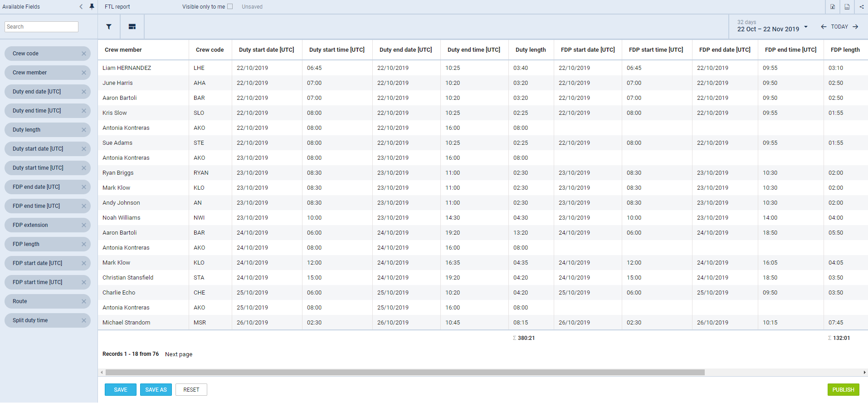Sort by Duty start date [UTC] header
The width and height of the screenshot is (868, 403).
coord(267,50)
